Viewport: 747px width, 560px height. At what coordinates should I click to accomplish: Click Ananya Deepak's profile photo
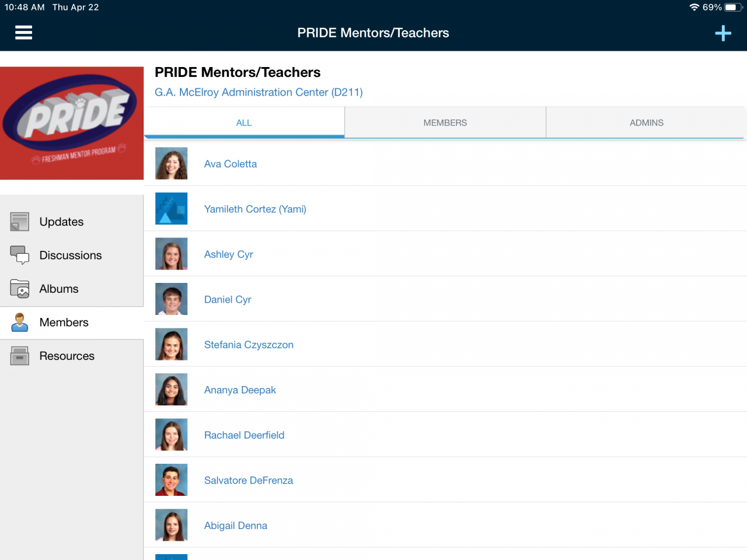171,389
